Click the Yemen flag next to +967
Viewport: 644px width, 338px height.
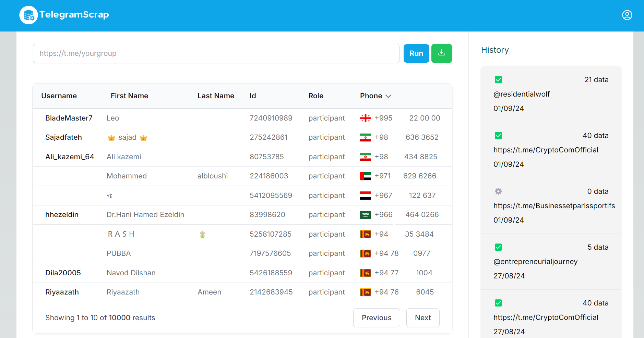(x=366, y=196)
